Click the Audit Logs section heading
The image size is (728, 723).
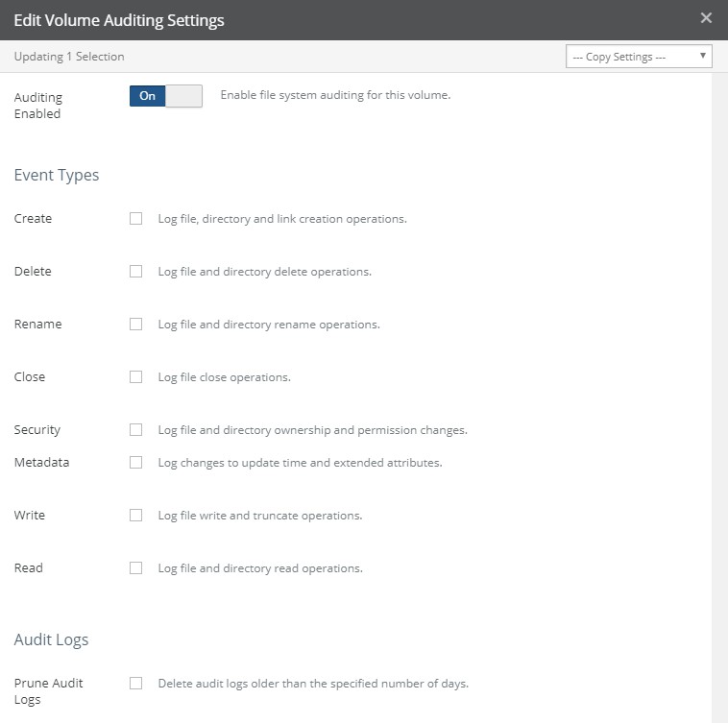tap(51, 639)
